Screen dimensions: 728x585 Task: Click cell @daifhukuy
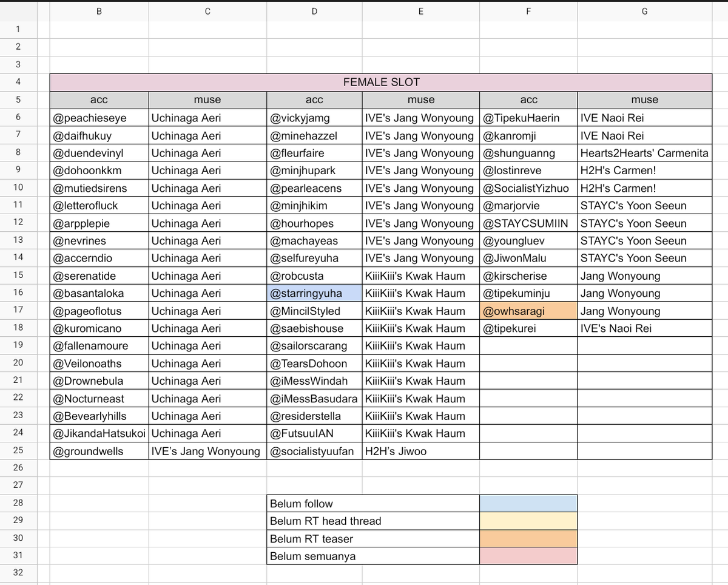point(99,135)
